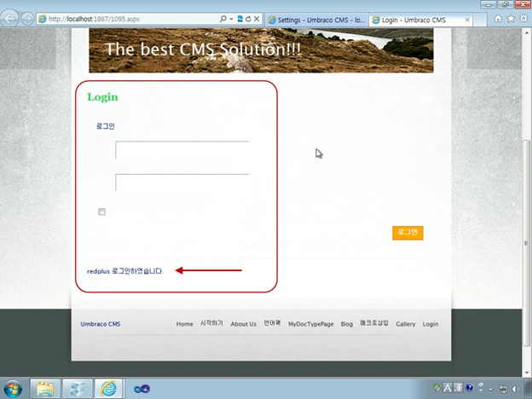Click the username input field

tap(182, 150)
